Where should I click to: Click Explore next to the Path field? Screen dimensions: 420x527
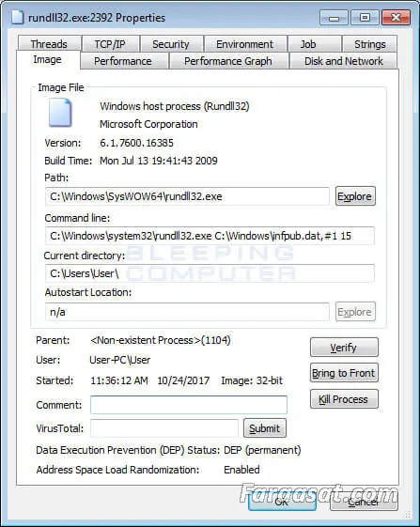tap(355, 196)
